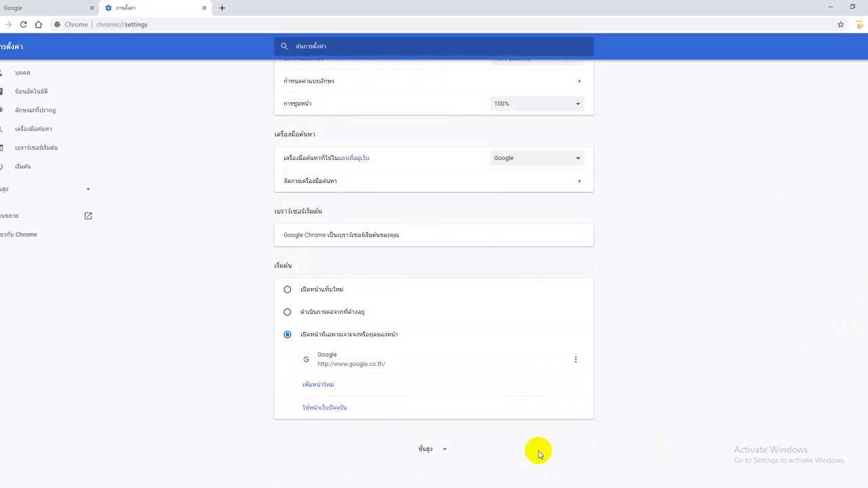Open เครื่องมือค้นหา section in sidebar
The width and height of the screenshot is (868, 488).
coord(33,129)
